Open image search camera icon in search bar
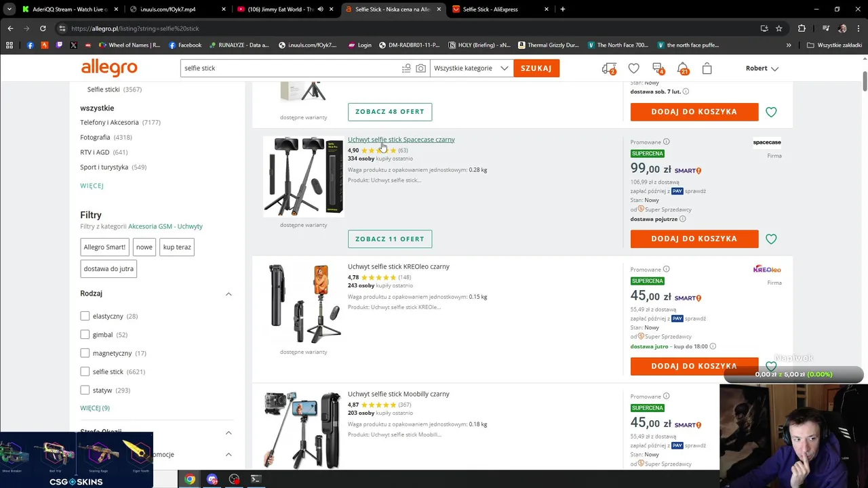This screenshot has width=868, height=488. coord(421,68)
